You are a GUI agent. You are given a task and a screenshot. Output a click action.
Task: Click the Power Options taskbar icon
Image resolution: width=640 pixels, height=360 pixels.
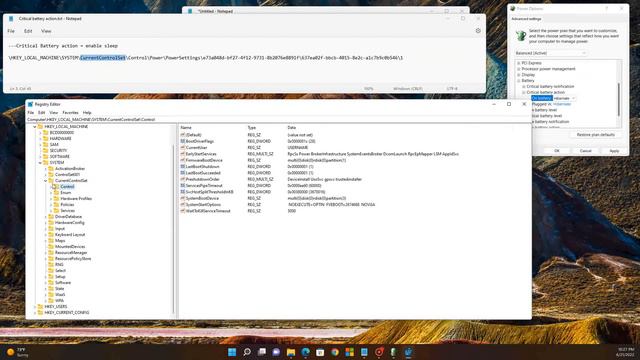tap(393, 352)
